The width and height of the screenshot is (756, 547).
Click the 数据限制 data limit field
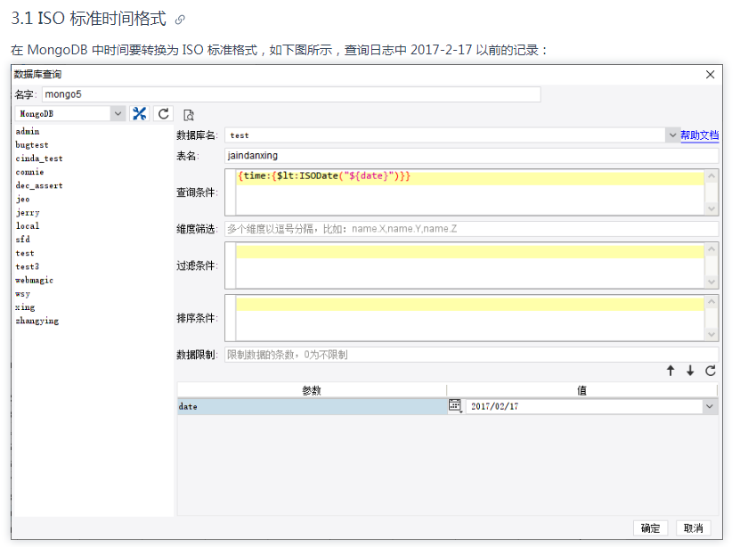[x=472, y=355]
